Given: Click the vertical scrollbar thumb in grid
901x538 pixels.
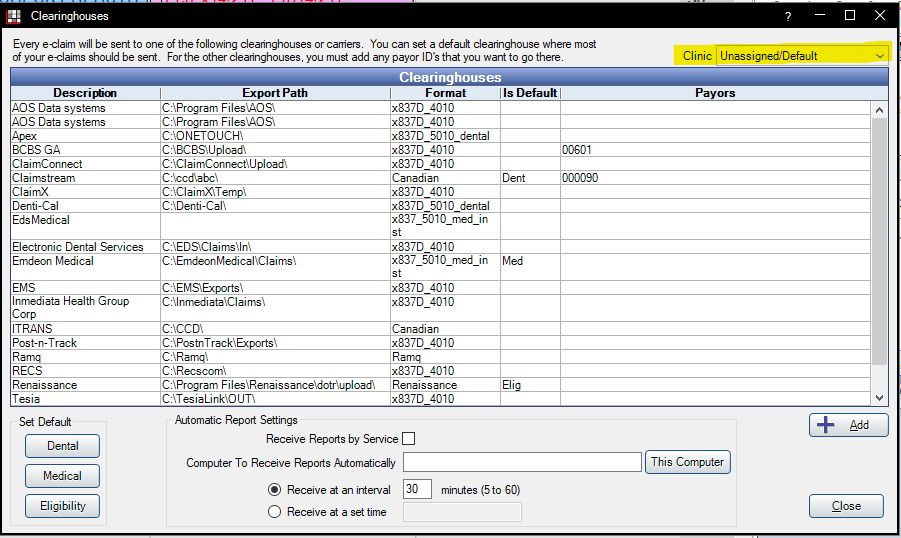Looking at the screenshot, I should tap(879, 241).
